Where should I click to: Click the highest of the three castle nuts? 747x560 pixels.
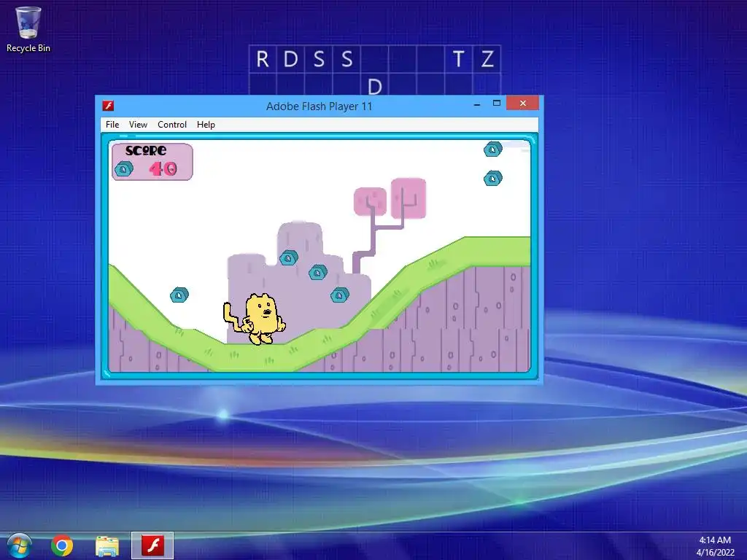pyautogui.click(x=289, y=257)
